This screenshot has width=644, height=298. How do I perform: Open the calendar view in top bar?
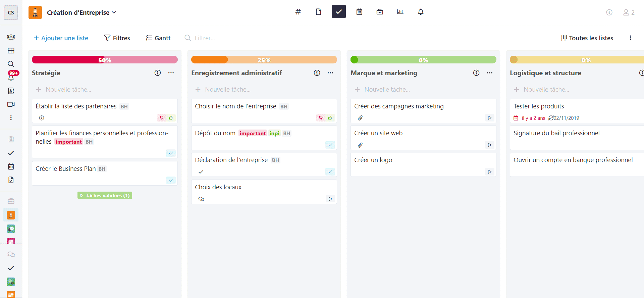359,12
